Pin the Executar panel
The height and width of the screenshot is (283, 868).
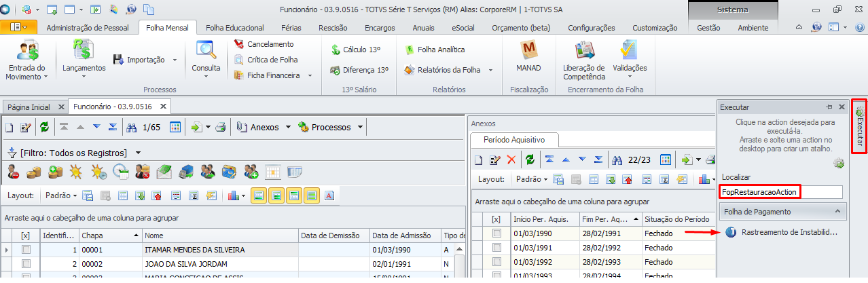[x=829, y=107]
